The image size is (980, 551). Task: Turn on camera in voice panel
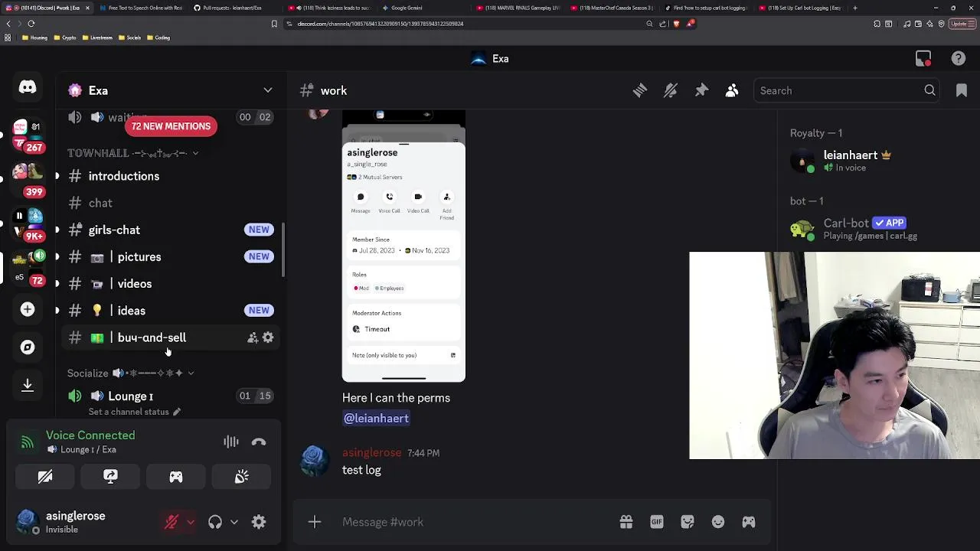point(45,477)
